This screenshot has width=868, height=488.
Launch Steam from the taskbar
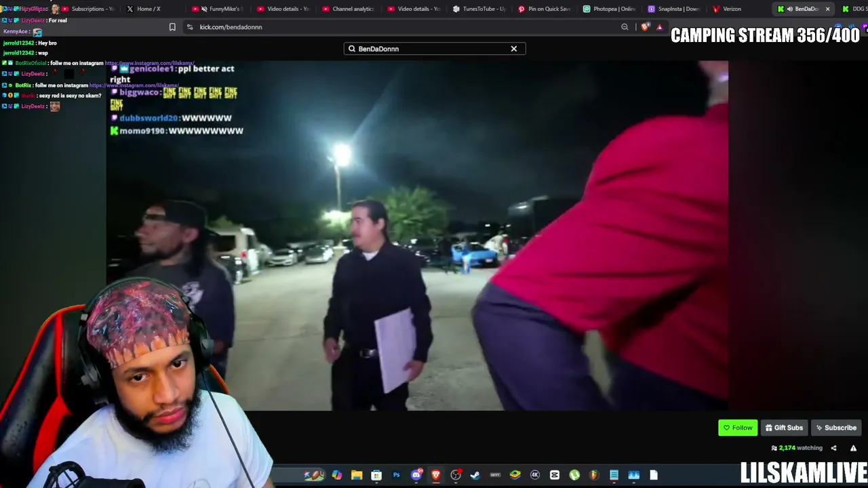(475, 475)
